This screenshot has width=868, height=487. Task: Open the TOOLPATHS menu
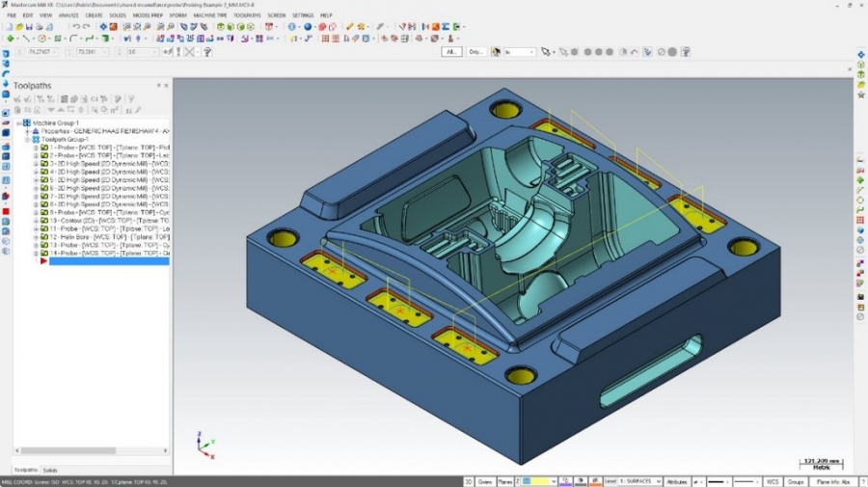pos(247,15)
